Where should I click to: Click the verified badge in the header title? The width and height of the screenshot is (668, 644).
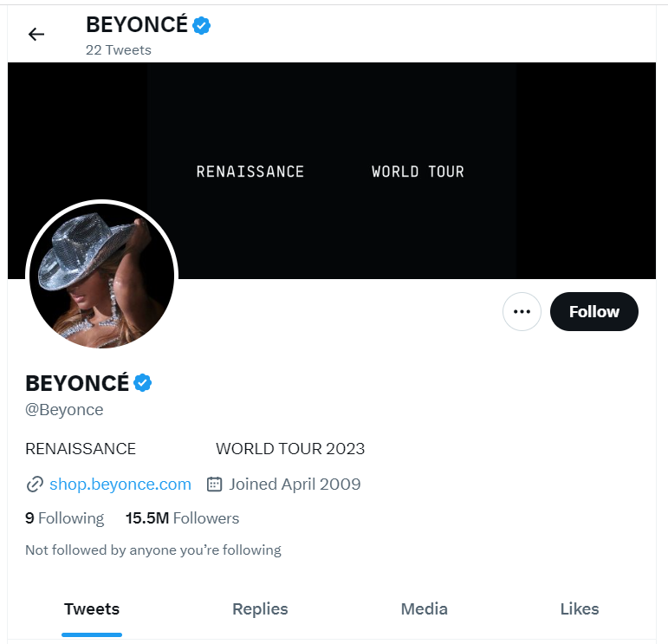point(202,26)
